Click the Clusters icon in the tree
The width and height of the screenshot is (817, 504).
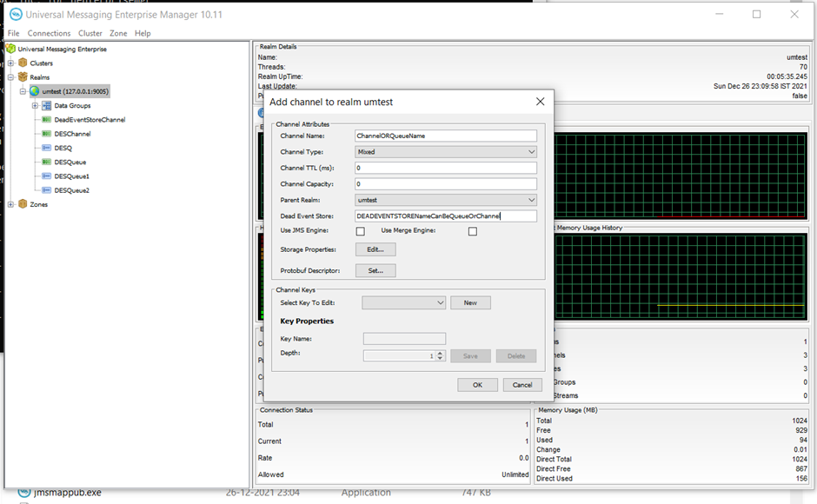click(x=23, y=63)
